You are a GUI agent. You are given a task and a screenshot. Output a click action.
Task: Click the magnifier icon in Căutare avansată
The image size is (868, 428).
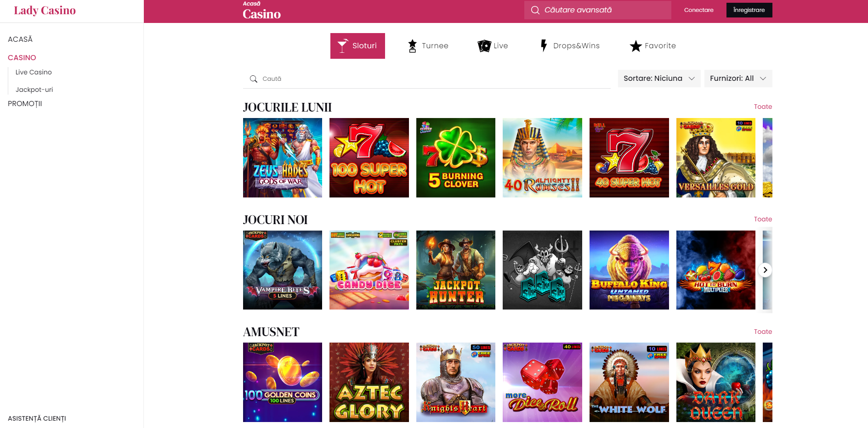point(535,10)
